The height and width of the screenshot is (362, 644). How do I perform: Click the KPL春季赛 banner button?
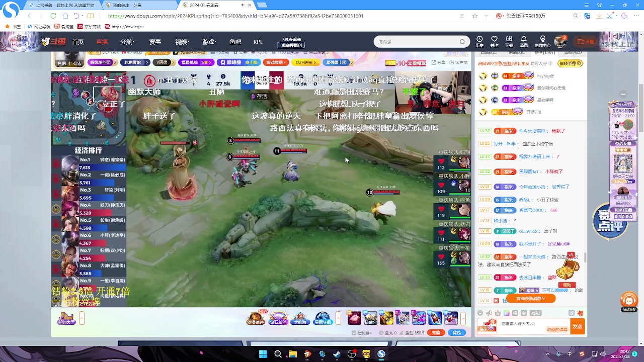pyautogui.click(x=291, y=42)
